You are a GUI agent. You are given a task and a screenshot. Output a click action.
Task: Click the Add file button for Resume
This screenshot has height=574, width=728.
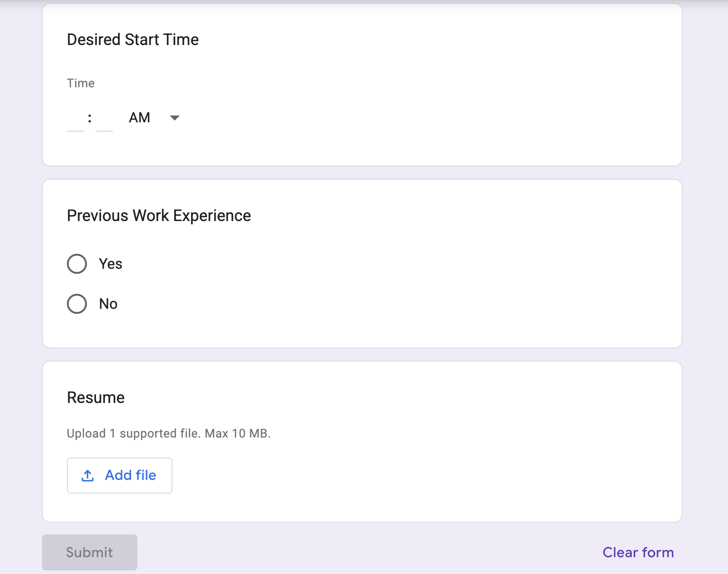[119, 475]
